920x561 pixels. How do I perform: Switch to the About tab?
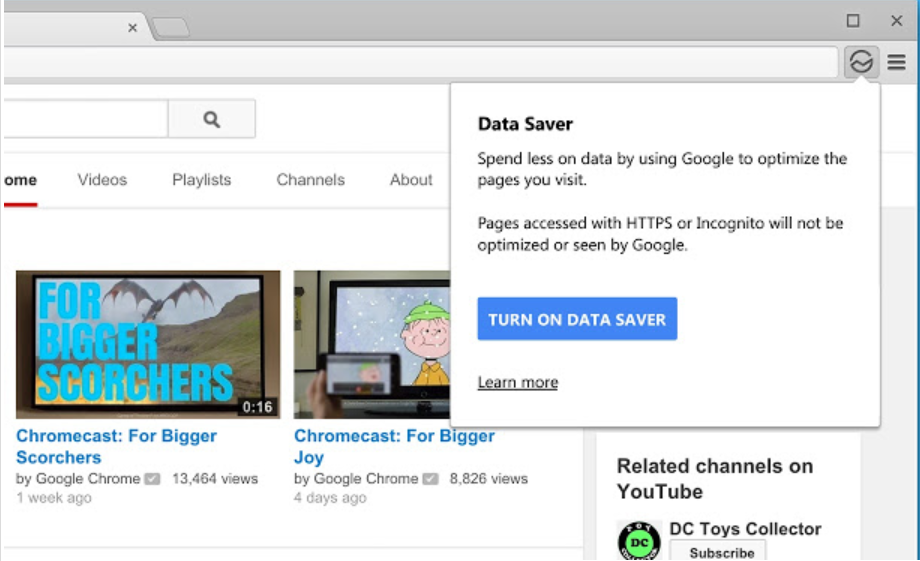click(411, 180)
